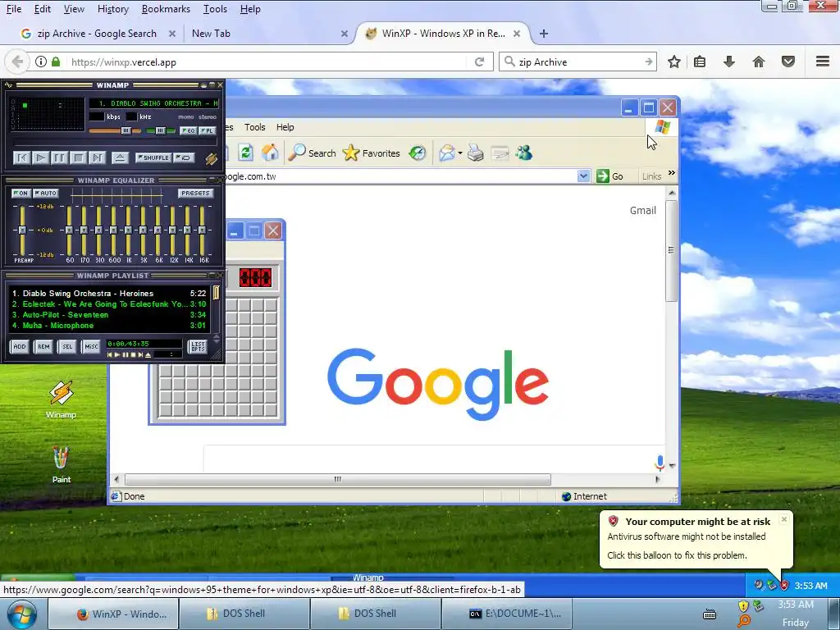This screenshot has height=630, width=840.
Task: Click the equalizer PREAMP slider
Action: coord(22,230)
